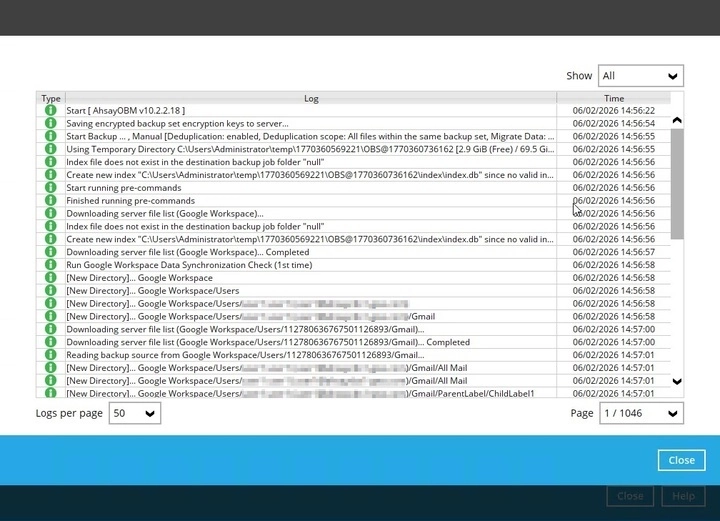
Task: Click info icon beside Start AhsayOBM log
Action: [50, 110]
